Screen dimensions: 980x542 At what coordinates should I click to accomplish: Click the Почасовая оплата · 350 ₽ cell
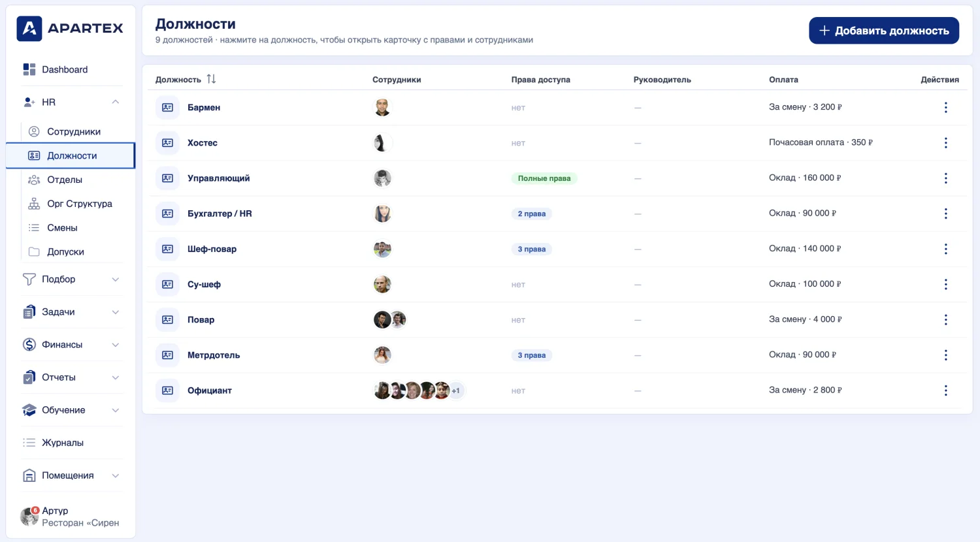[x=821, y=142]
